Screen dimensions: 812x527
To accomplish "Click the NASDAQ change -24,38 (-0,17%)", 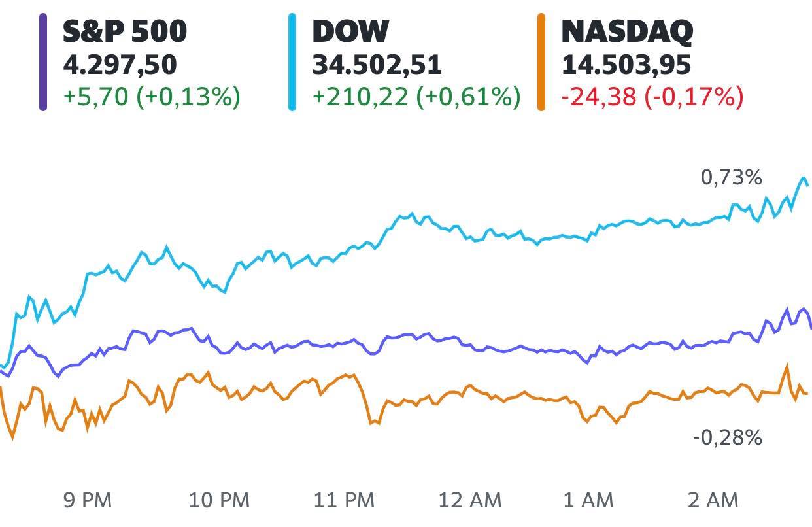I will [652, 97].
